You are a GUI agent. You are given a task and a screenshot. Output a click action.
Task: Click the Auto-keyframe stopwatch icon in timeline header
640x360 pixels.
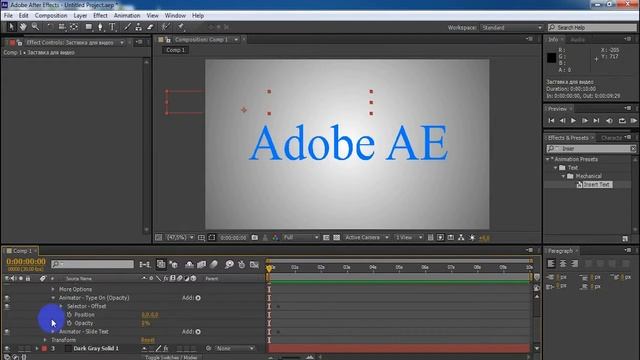(242, 264)
